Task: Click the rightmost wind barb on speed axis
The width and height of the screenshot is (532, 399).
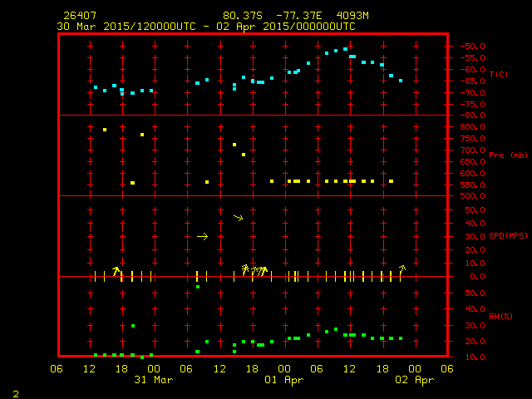Action: 402,268
